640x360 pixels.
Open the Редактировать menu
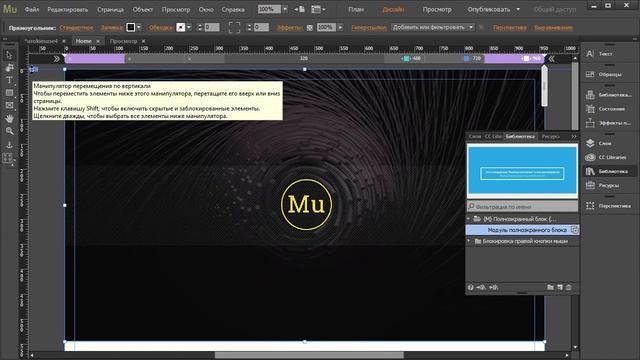pos(68,9)
